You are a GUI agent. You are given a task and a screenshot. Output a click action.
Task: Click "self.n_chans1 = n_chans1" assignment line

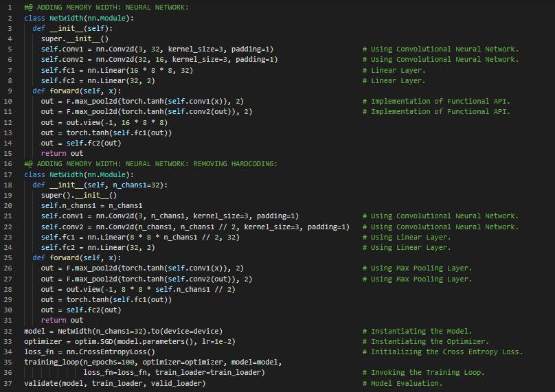pos(91,205)
